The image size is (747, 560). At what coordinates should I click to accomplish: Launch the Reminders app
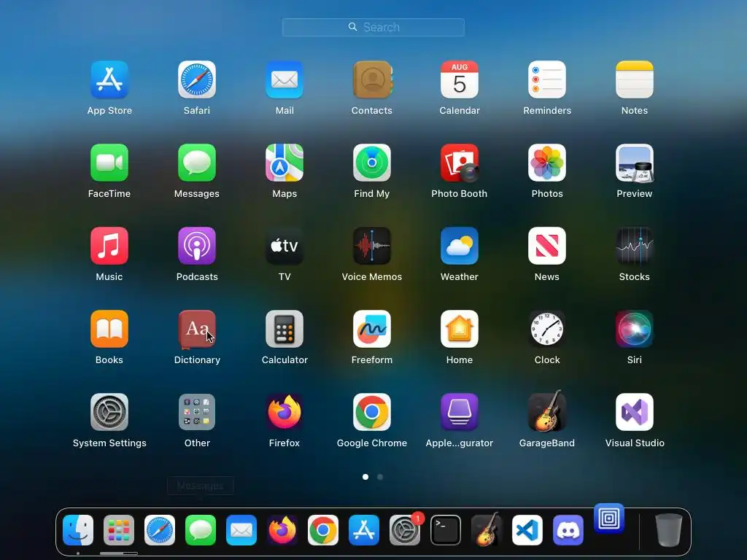[x=547, y=79]
